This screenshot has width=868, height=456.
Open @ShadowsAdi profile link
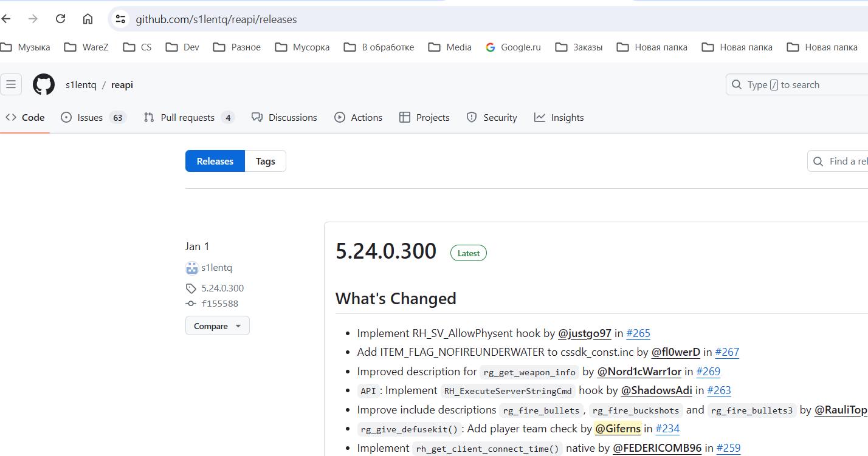[656, 390]
